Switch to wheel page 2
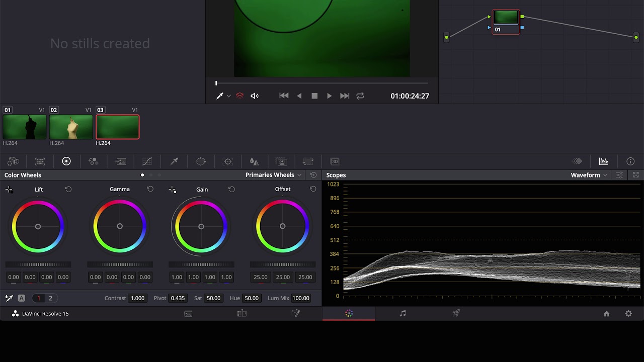This screenshot has width=644, height=362. [50, 298]
